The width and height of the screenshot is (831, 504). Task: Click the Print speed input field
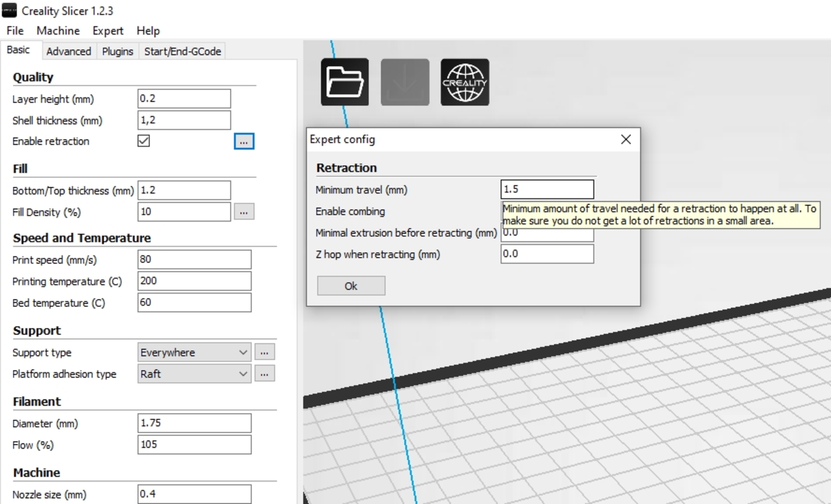coord(194,259)
